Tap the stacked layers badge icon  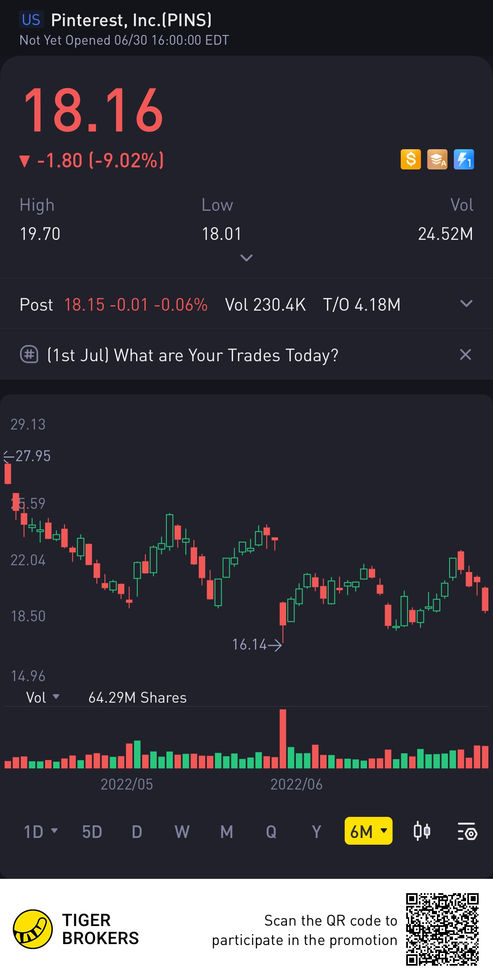[x=437, y=160]
